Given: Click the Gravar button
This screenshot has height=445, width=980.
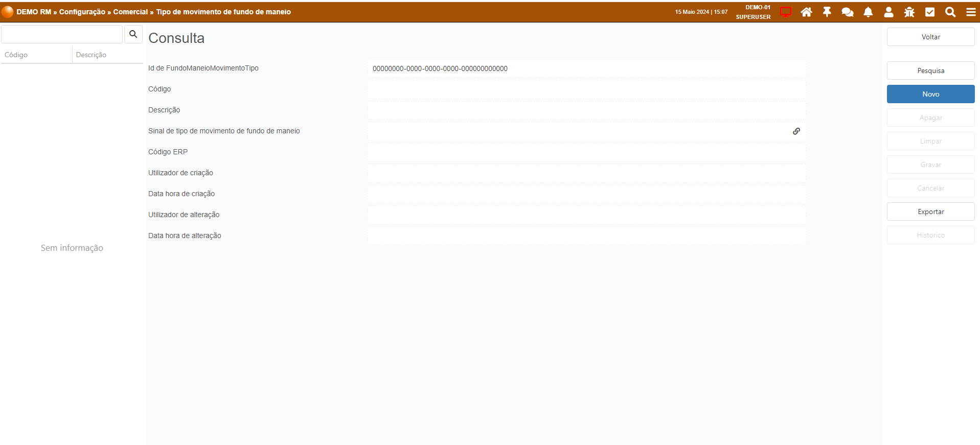Looking at the screenshot, I should [x=930, y=165].
